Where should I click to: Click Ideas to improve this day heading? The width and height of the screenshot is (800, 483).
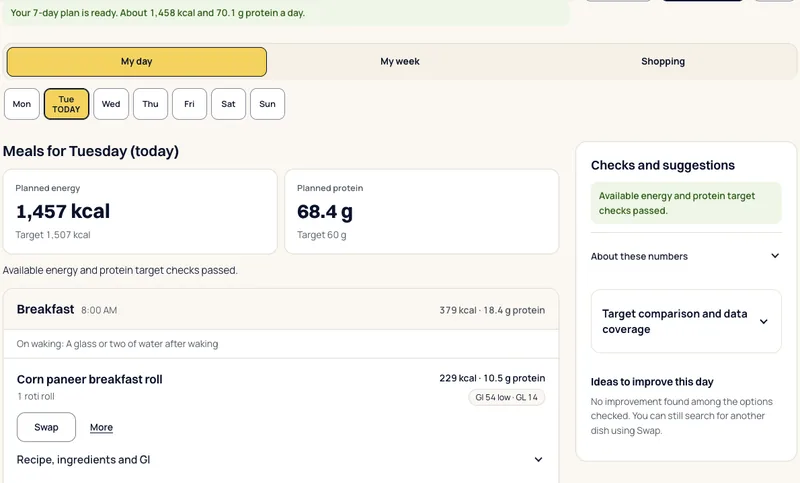pos(652,382)
